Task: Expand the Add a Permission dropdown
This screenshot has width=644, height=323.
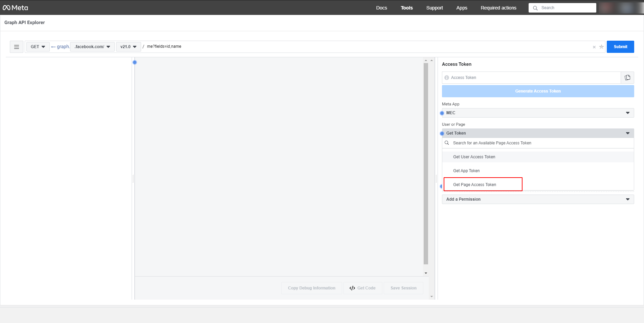Action: [537, 199]
